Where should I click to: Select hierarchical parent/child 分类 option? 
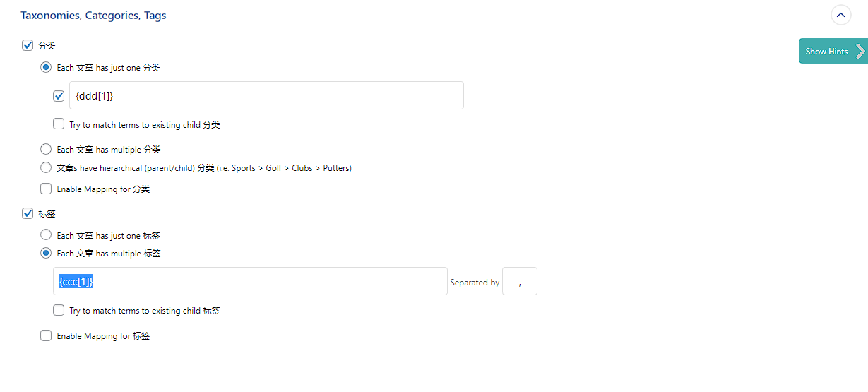(x=46, y=168)
